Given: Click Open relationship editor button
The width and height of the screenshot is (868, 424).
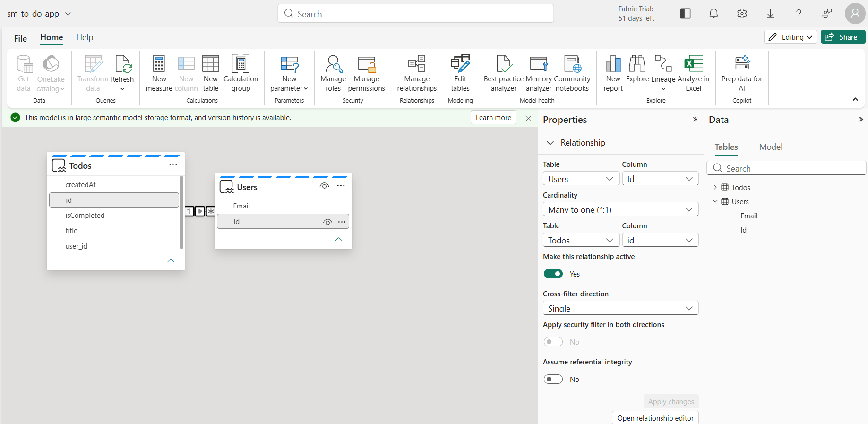Looking at the screenshot, I should (x=655, y=418).
